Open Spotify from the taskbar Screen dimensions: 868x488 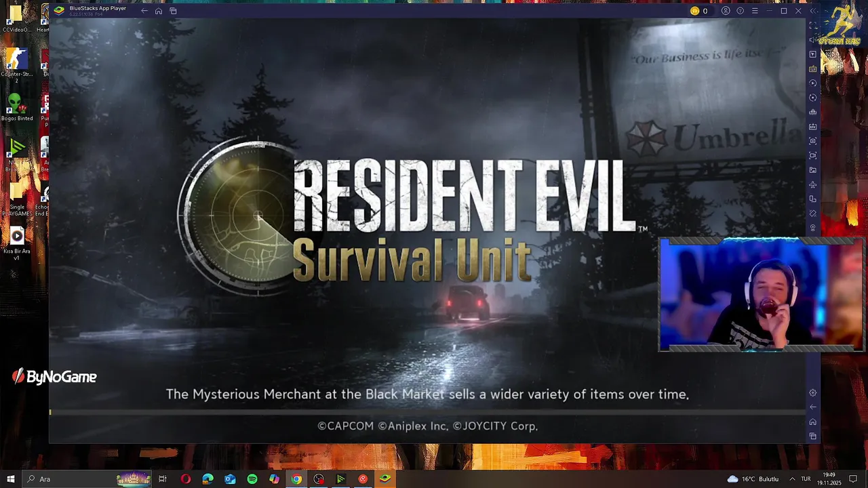point(252,479)
